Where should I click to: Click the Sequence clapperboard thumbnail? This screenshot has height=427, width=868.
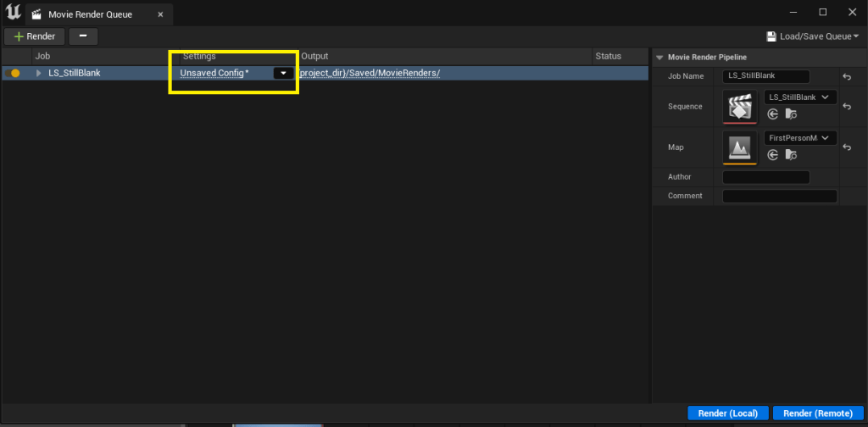click(739, 105)
